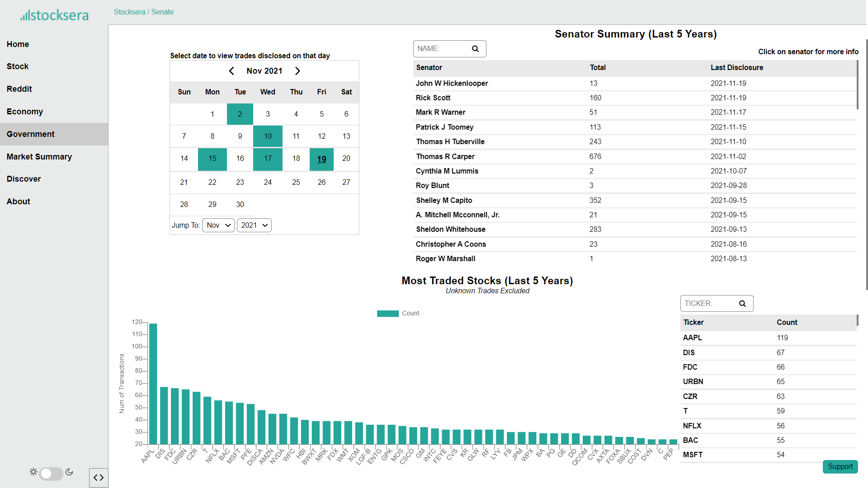Open the Jump To month dropdown

tap(218, 225)
